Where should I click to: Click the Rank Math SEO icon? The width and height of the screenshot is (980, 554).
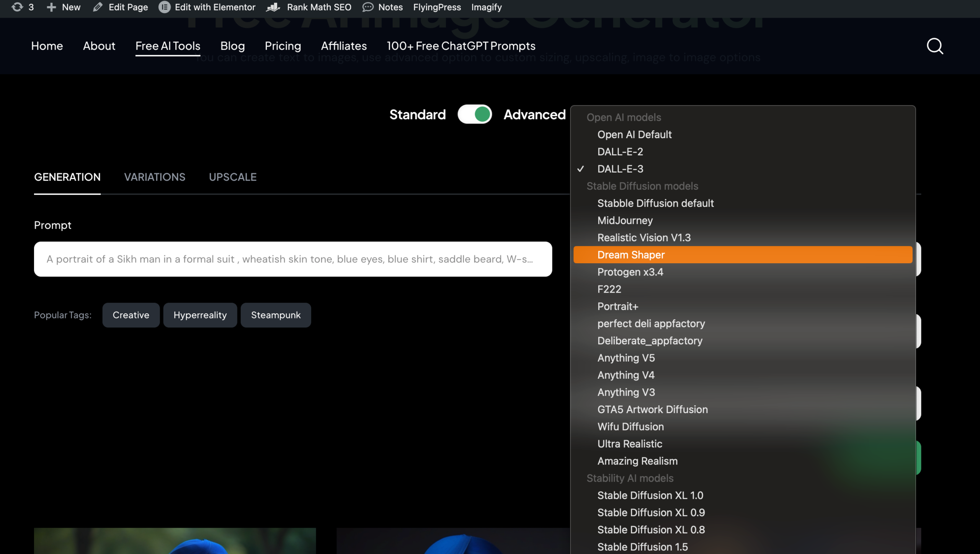pyautogui.click(x=273, y=7)
